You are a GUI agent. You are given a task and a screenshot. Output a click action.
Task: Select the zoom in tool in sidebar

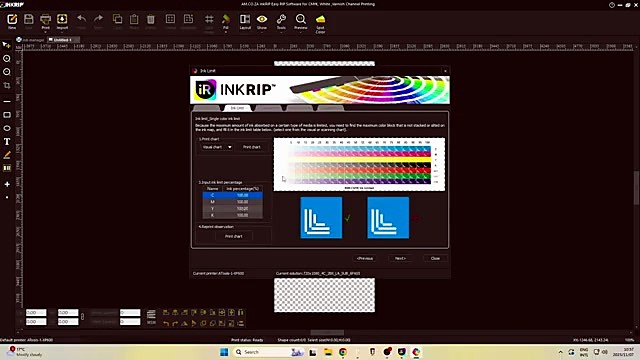click(7, 59)
